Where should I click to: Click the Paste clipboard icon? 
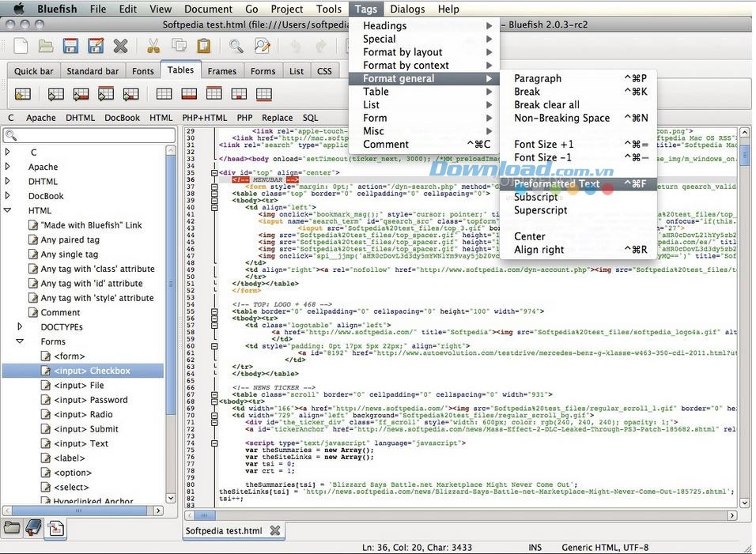click(203, 46)
